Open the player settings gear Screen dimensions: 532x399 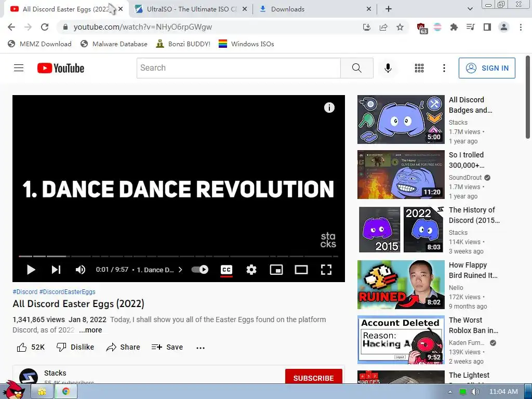[251, 270]
